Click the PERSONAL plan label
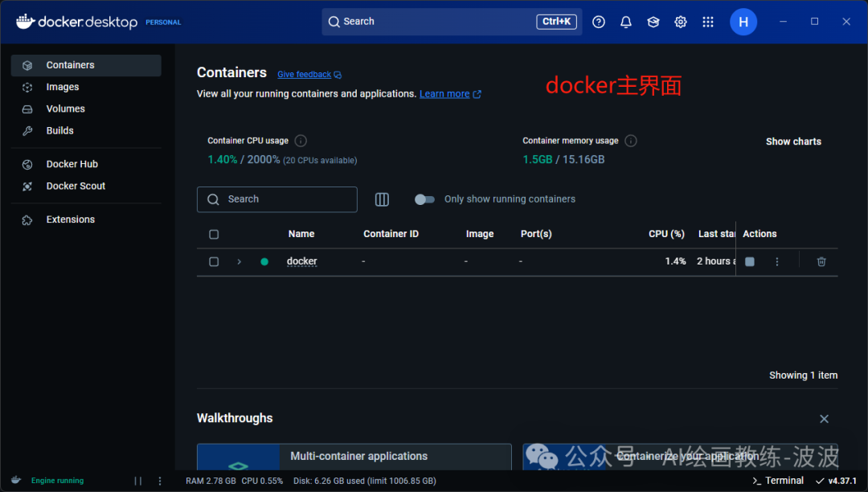The height and width of the screenshot is (492, 868). [x=163, y=23]
